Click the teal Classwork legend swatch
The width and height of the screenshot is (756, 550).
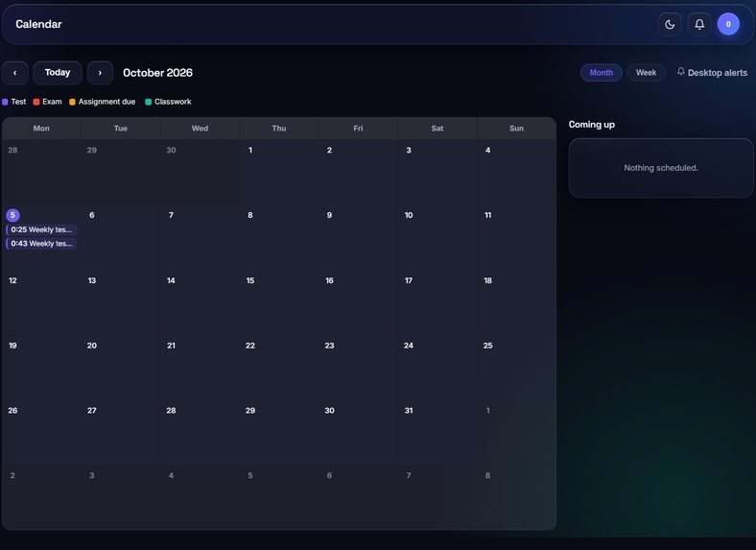click(149, 102)
